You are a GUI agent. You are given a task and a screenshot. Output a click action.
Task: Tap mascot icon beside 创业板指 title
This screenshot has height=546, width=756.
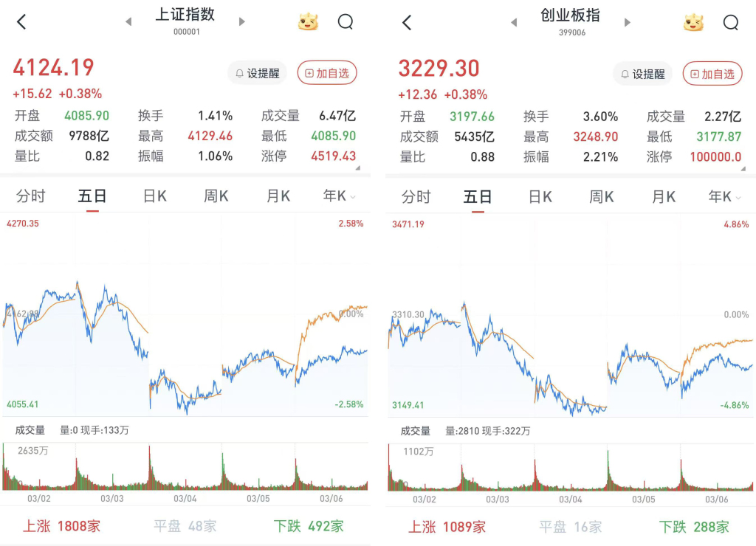(x=693, y=22)
